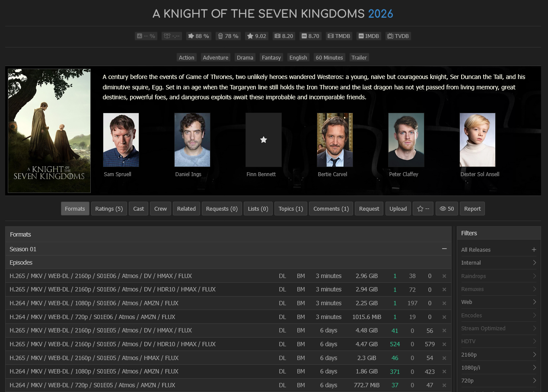Open Daniel Ings' cast photo
The width and height of the screenshot is (548, 392).
pos(192,140)
